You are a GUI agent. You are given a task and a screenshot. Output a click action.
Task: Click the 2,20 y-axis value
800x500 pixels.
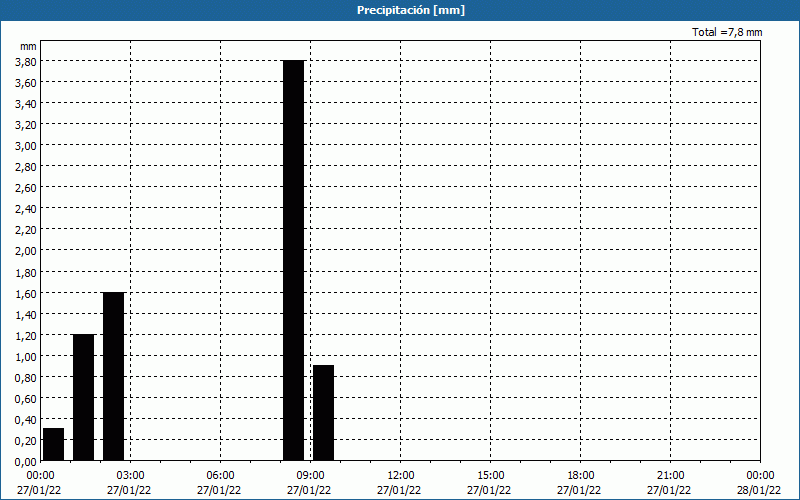pyautogui.click(x=26, y=230)
